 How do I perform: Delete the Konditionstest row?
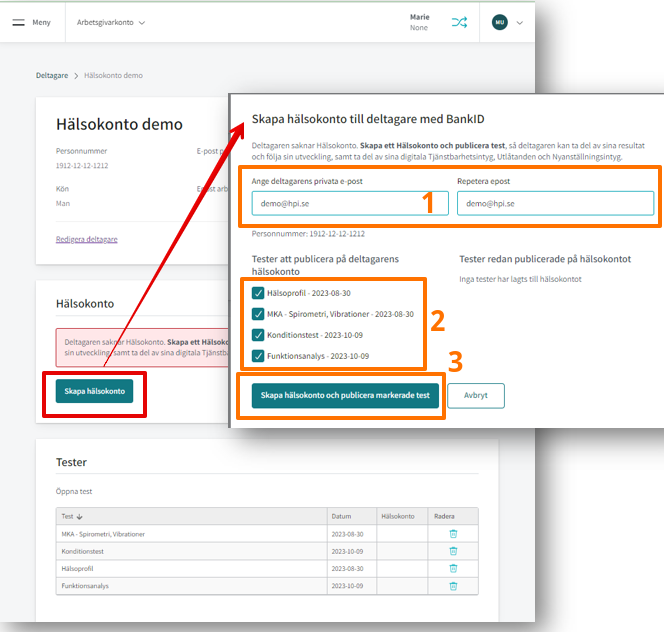pos(453,551)
